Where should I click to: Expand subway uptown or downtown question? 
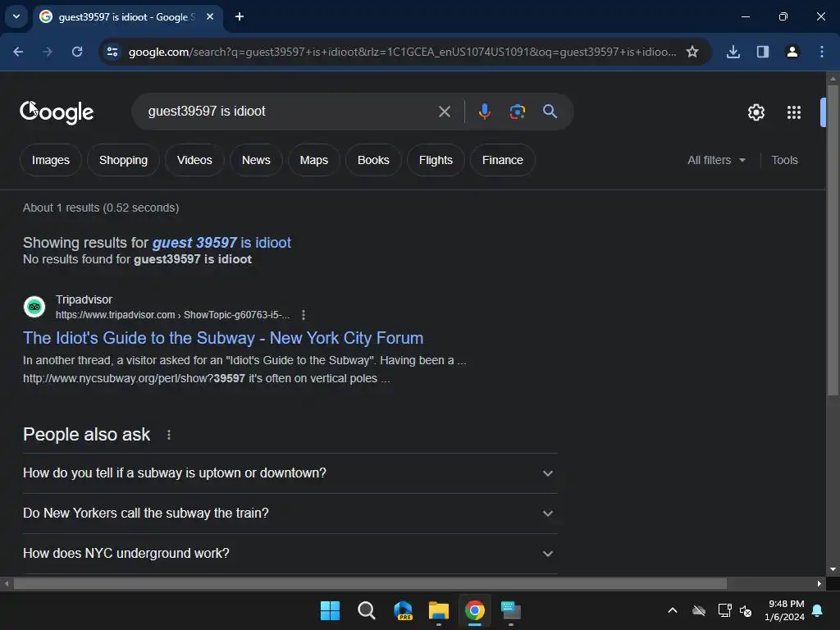click(290, 473)
